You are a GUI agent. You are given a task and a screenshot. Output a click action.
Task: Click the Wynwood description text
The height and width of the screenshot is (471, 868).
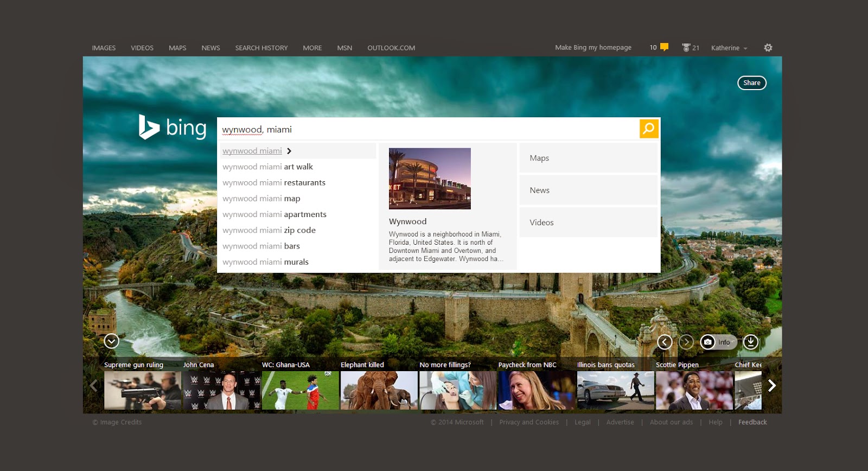point(446,246)
